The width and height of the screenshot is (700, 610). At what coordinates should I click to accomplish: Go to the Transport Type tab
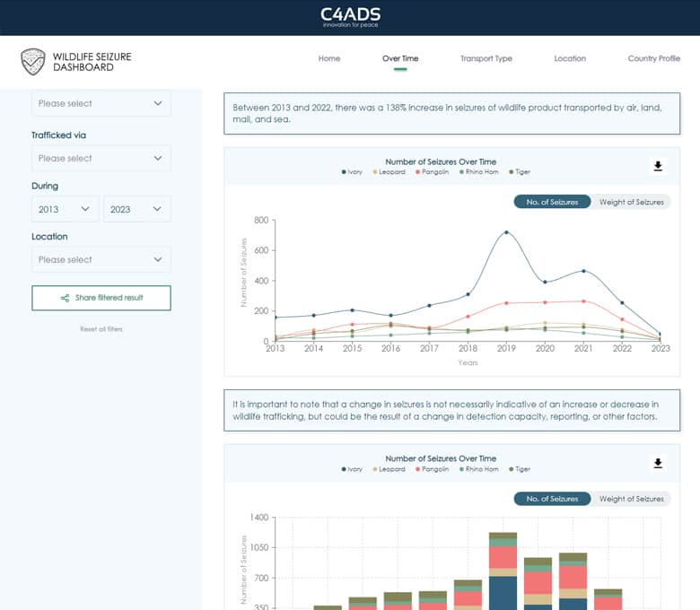486,58
